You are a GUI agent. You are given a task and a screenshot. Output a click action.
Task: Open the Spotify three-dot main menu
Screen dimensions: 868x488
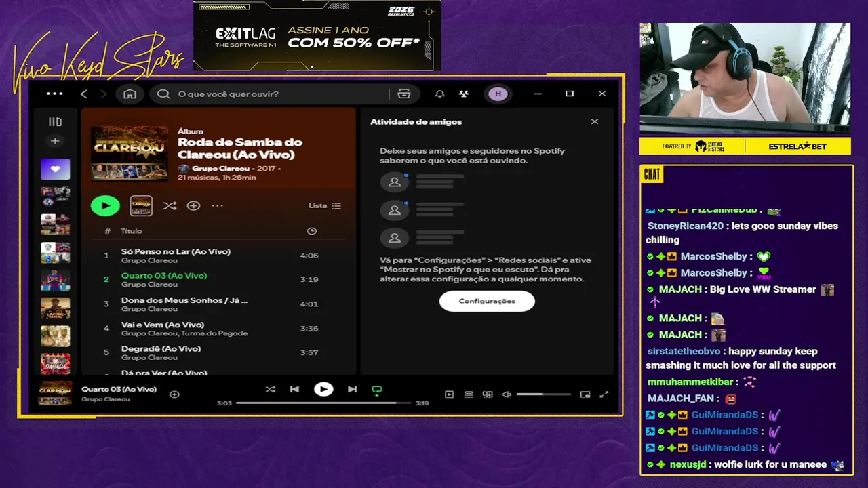[54, 94]
